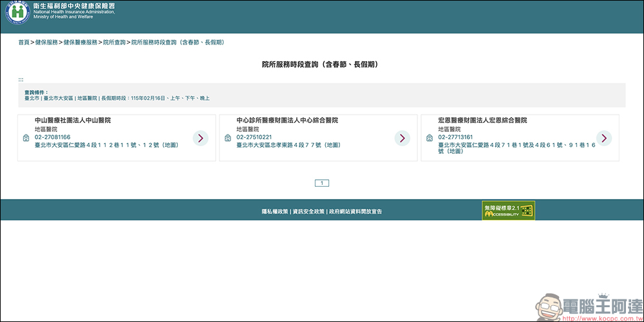Select 中山醫療社團法人中山醫院 title

[x=73, y=120]
